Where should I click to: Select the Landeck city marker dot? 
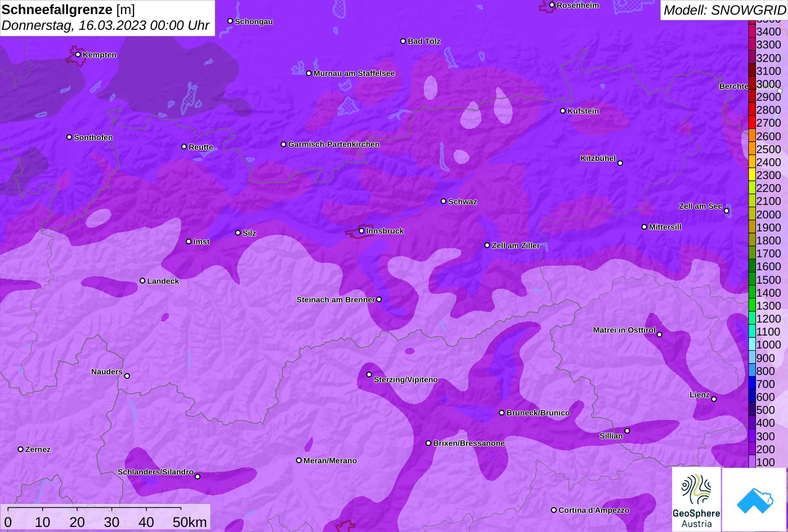(x=142, y=280)
